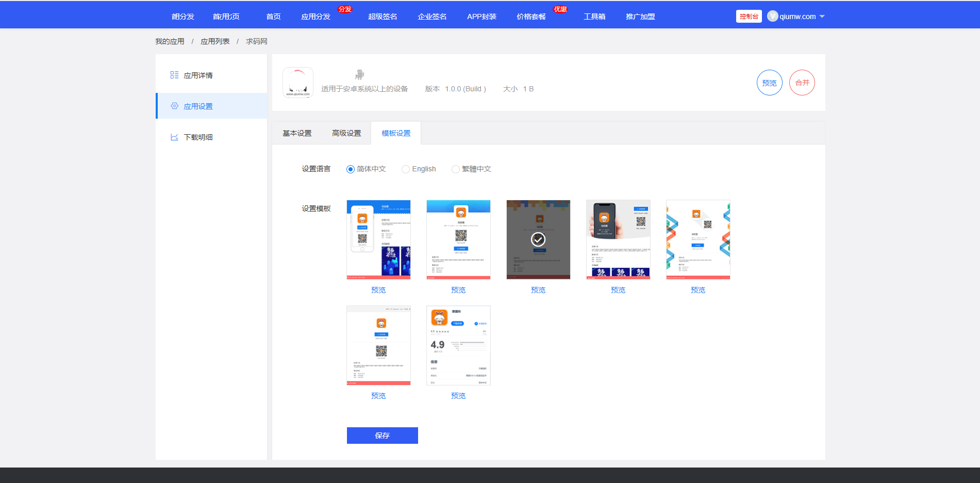The height and width of the screenshot is (483, 980).
Task: Click the checkmark on the selected template
Action: [x=538, y=239]
